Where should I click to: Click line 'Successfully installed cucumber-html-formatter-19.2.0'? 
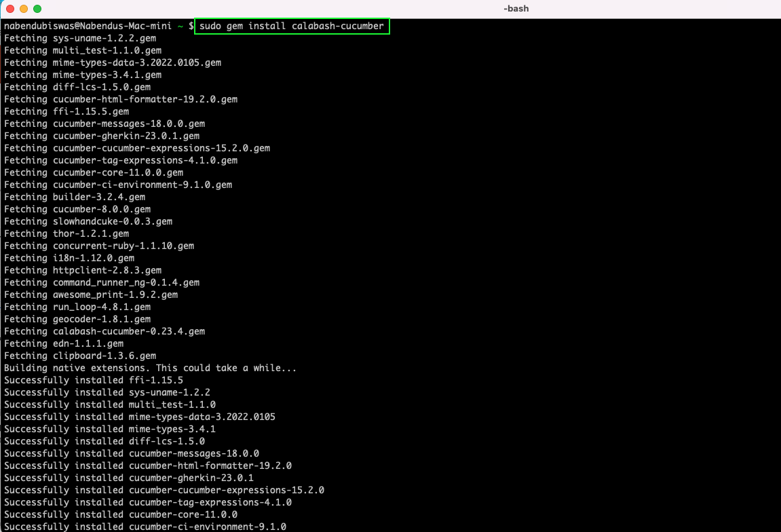point(148,465)
